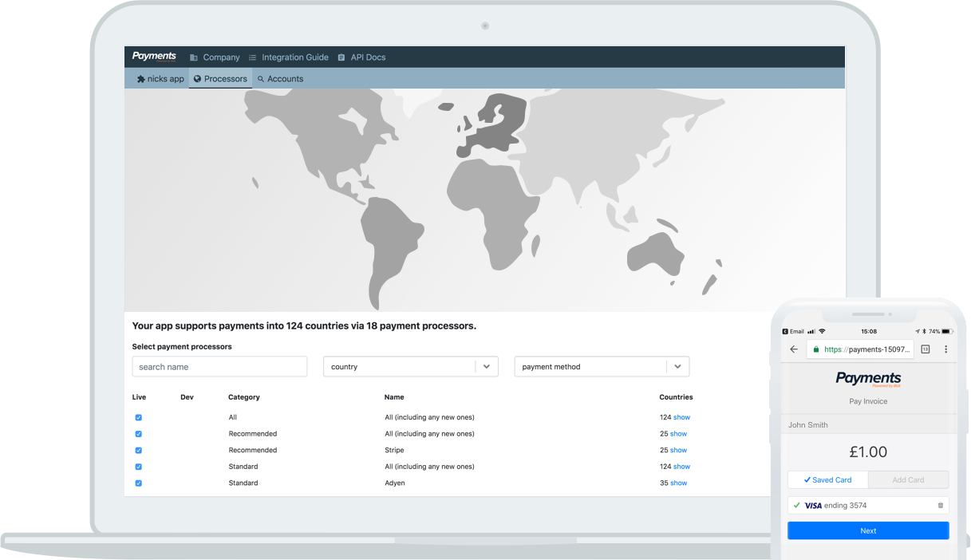This screenshot has width=971, height=560.
Task: Tap the battery icon in phone status bar
Action: [948, 331]
